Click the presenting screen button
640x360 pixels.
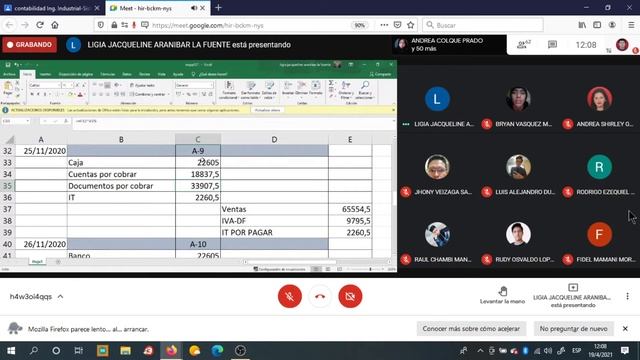[x=573, y=296]
